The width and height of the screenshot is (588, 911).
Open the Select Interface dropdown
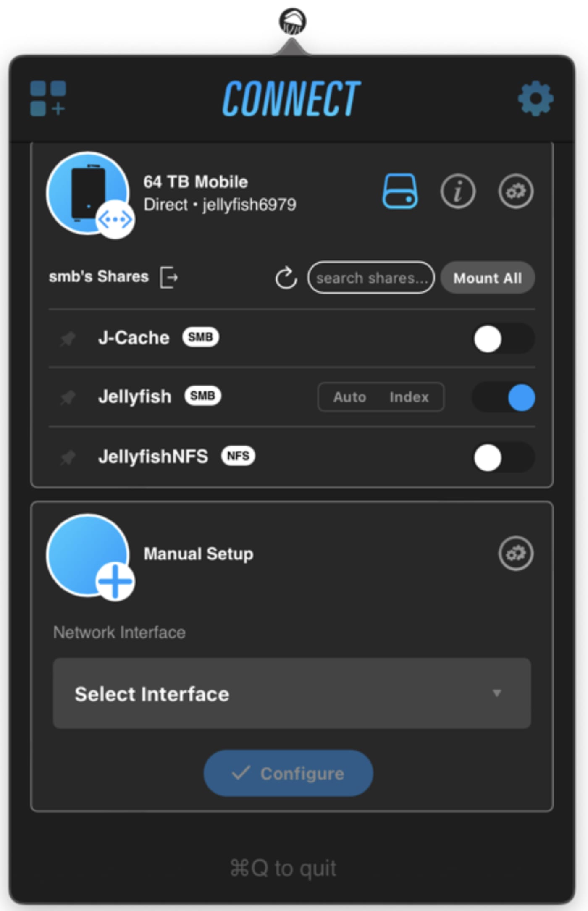tap(292, 693)
